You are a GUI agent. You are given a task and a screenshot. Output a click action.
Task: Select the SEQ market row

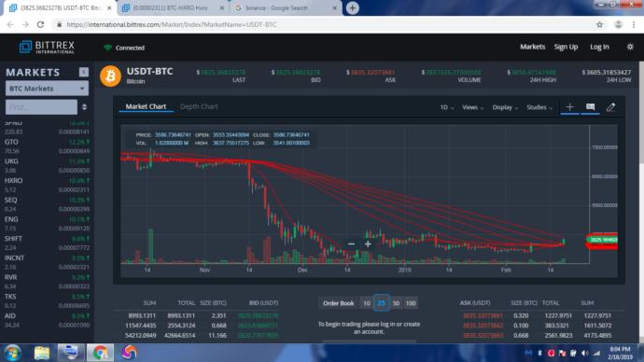[x=47, y=204]
